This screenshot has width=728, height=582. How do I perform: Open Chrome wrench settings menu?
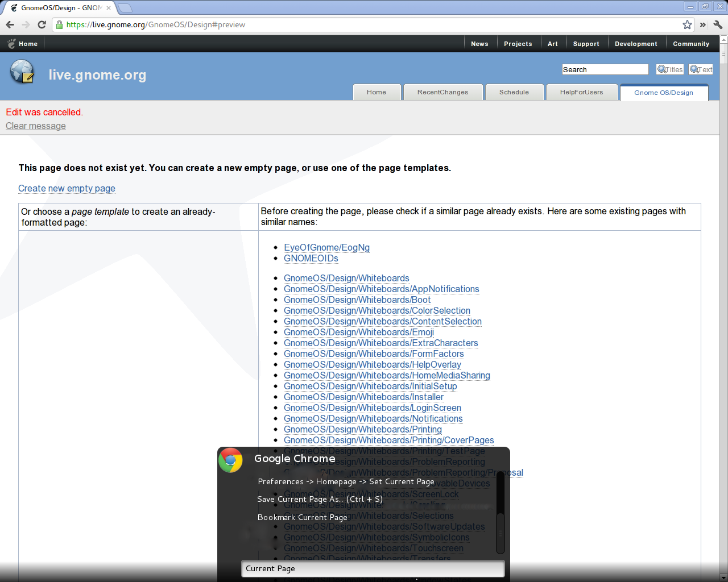[718, 24]
